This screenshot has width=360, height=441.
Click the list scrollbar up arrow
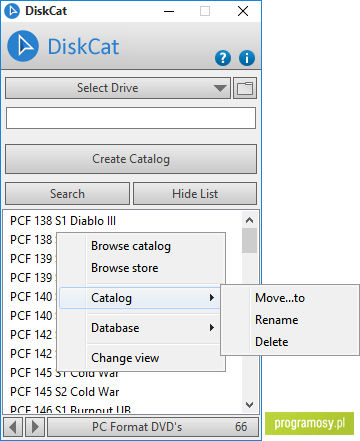tap(249, 220)
